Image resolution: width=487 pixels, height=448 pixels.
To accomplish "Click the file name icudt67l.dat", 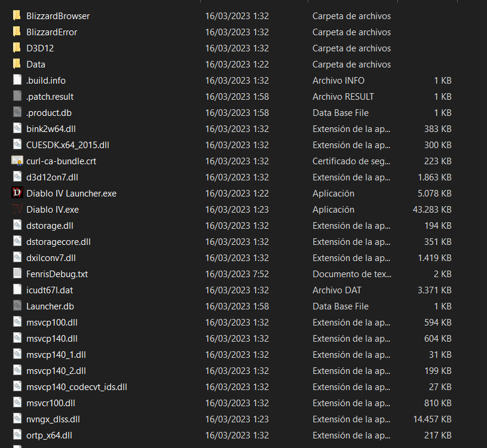I will 50,290.
